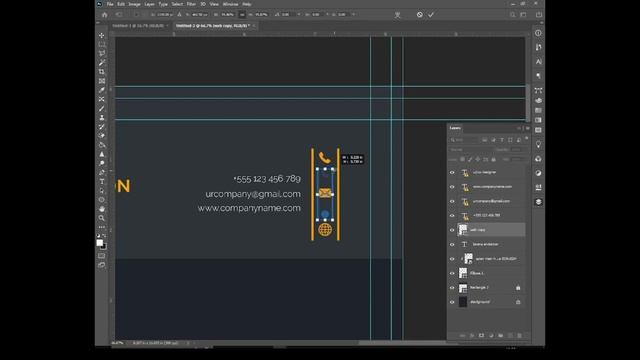Screen dimensions: 640x360
Task: Open the Layer menu
Action: tap(149, 4)
